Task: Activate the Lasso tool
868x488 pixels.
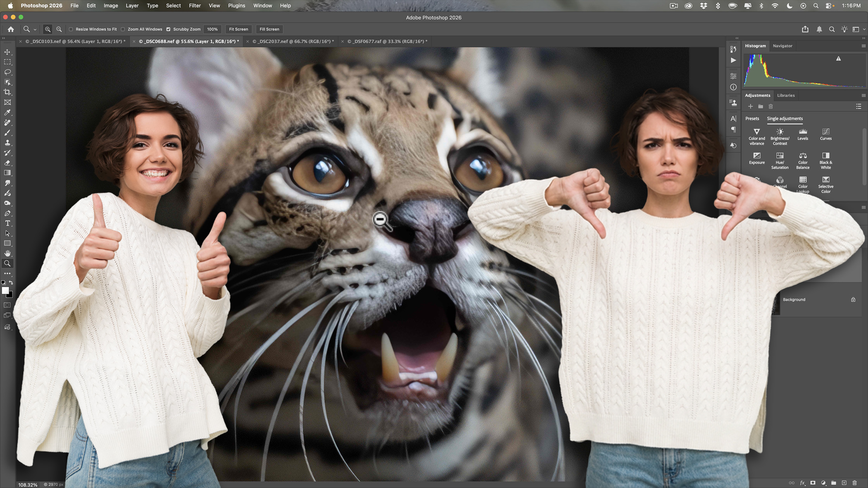Action: [x=7, y=72]
